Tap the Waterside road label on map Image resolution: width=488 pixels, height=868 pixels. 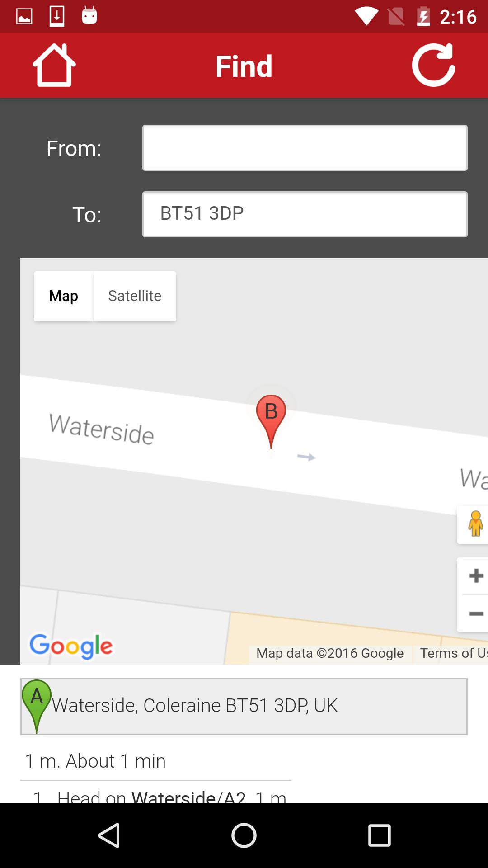pyautogui.click(x=102, y=429)
